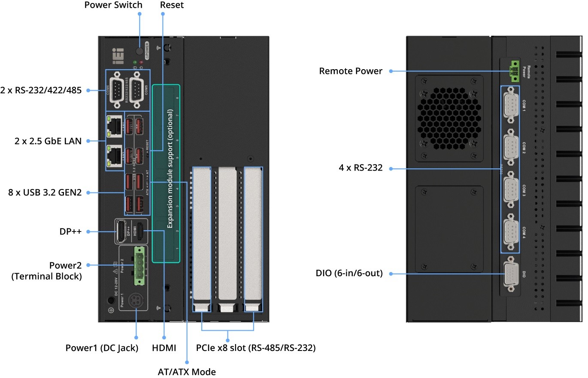Select the teal expansion module area
The image size is (588, 378).
166,173
